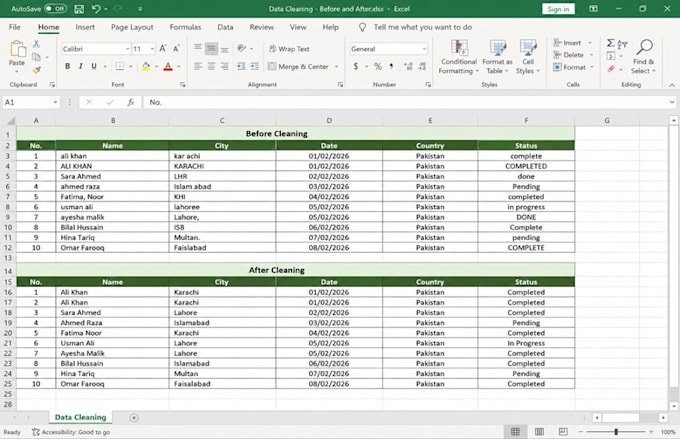The image size is (680, 439).
Task: Click the Cut scissors icon
Action: click(36, 44)
